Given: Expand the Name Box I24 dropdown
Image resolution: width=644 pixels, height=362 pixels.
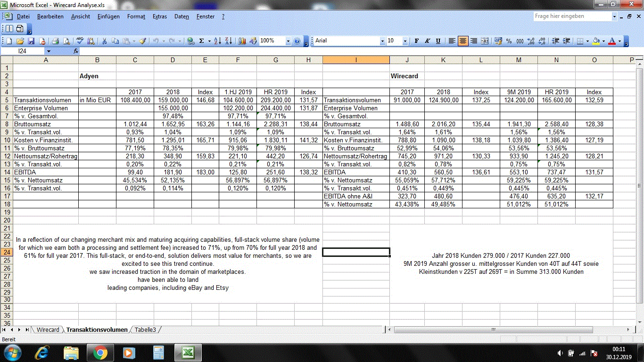Looking at the screenshot, I should click(x=49, y=51).
